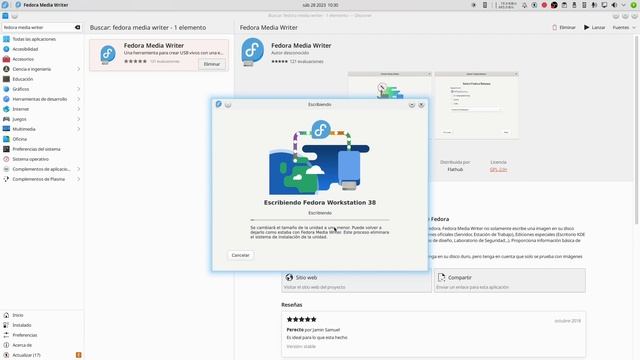Open Todas las aplicaciones category icon
The width and height of the screenshot is (640, 360).
[6, 39]
